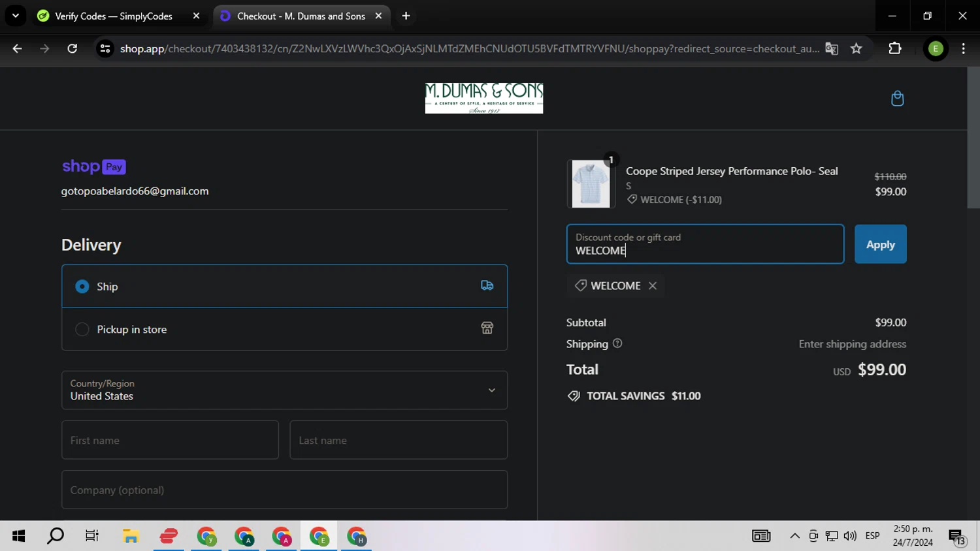The width and height of the screenshot is (980, 551).
Task: Open the clock showing 2:50 p. m.
Action: pos(913,536)
